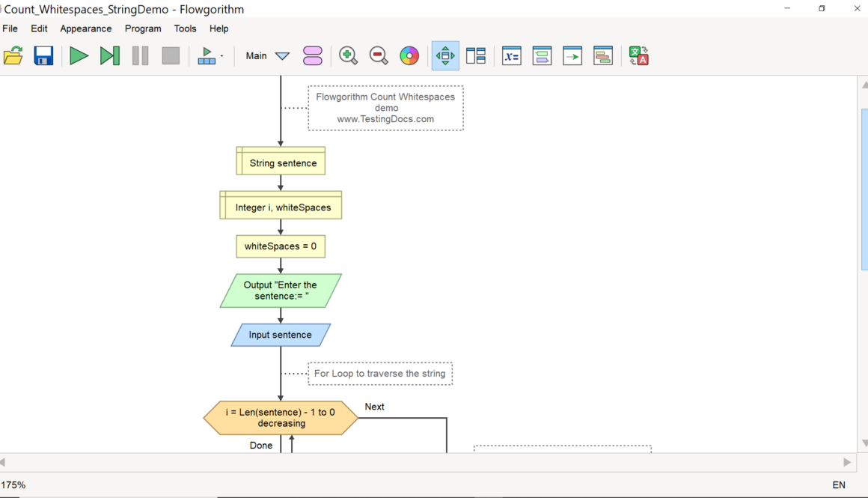Select the 'Flowgorithm Count Whitespaces demo' comment

coord(386,108)
